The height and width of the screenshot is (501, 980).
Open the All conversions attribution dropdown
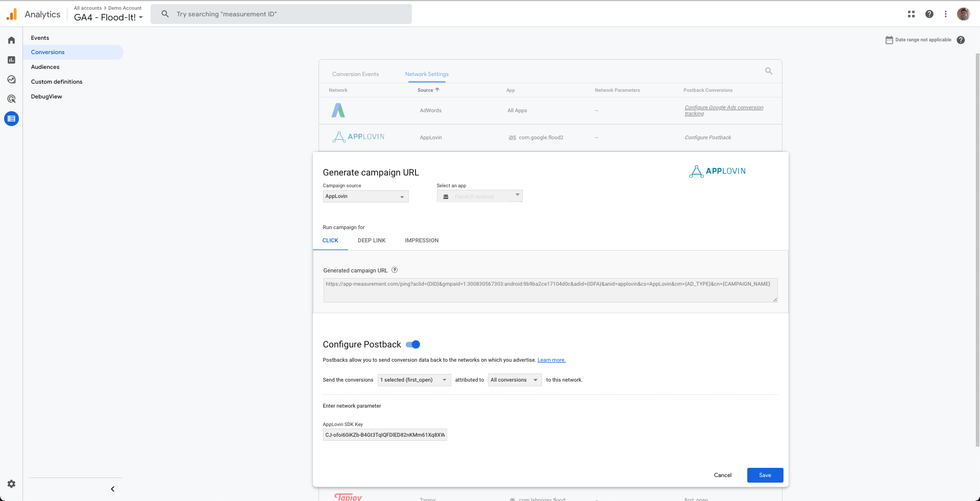[514, 380]
